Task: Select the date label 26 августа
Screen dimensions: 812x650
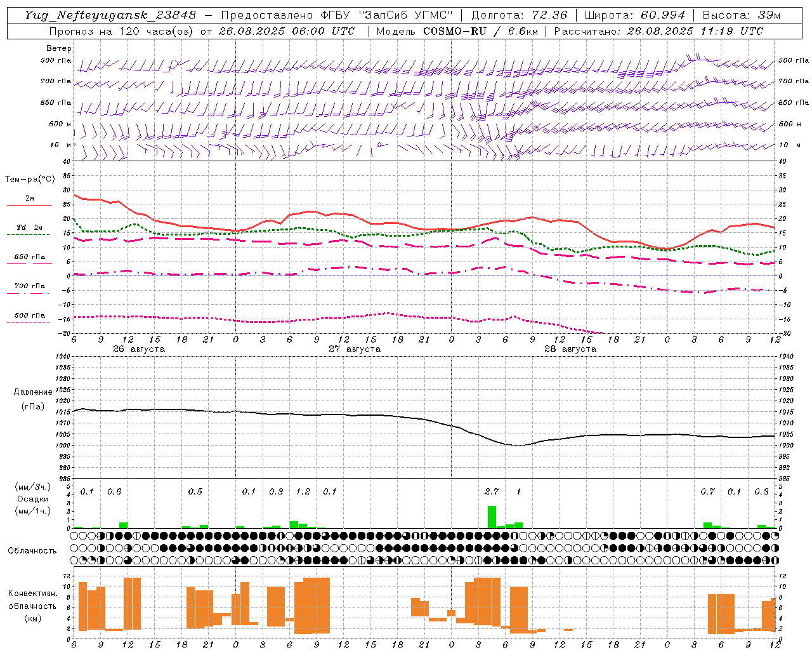Action: pos(139,349)
